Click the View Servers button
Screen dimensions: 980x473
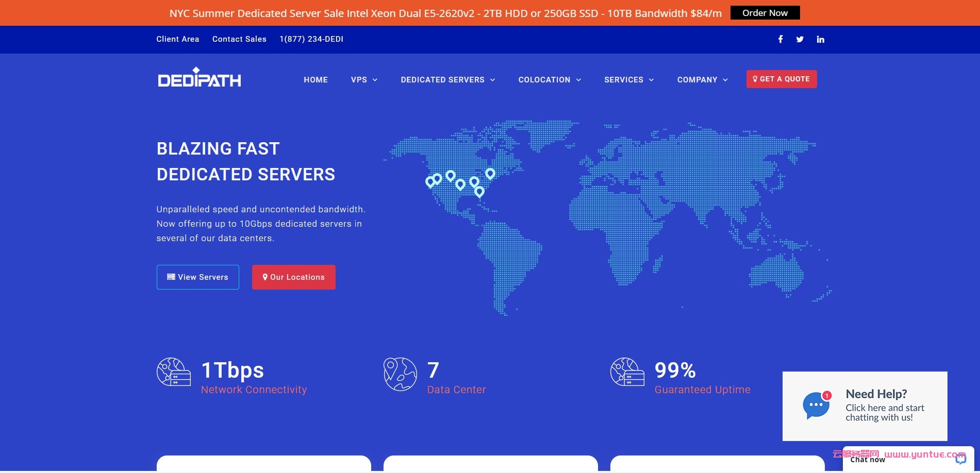tap(198, 277)
